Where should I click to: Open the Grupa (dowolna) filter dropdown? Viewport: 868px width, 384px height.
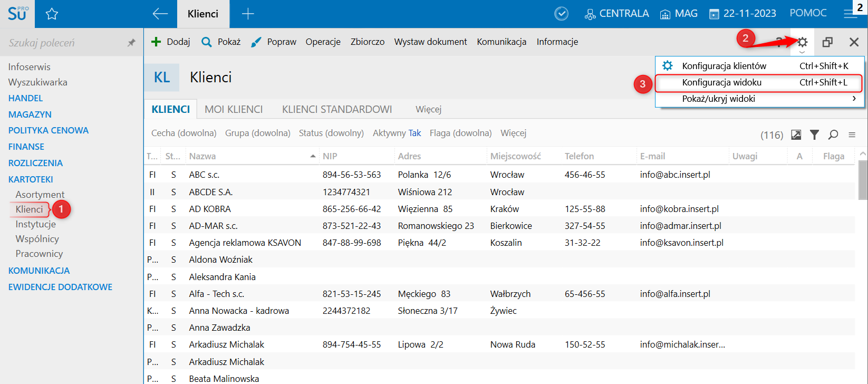pos(257,133)
